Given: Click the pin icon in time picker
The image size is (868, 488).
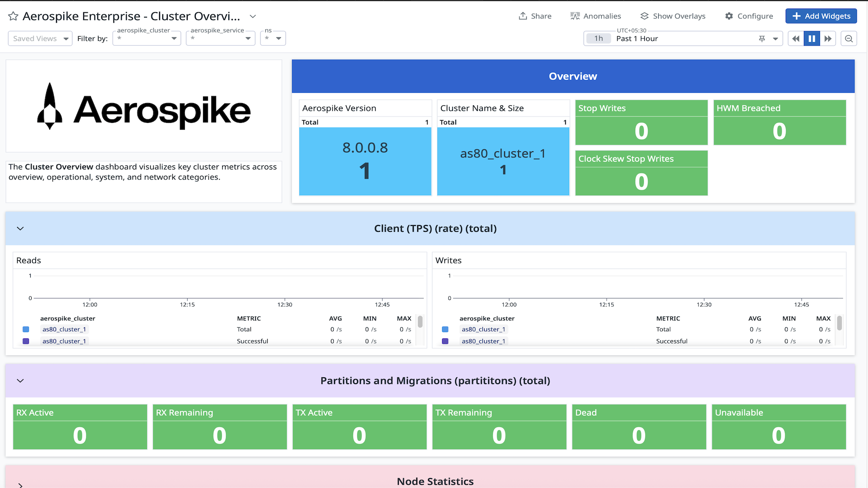Looking at the screenshot, I should coord(762,39).
